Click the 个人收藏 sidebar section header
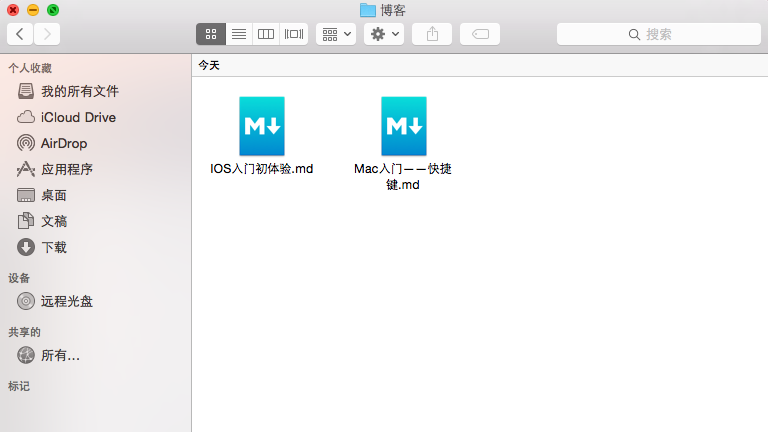This screenshot has height=432, width=768. tap(30, 68)
